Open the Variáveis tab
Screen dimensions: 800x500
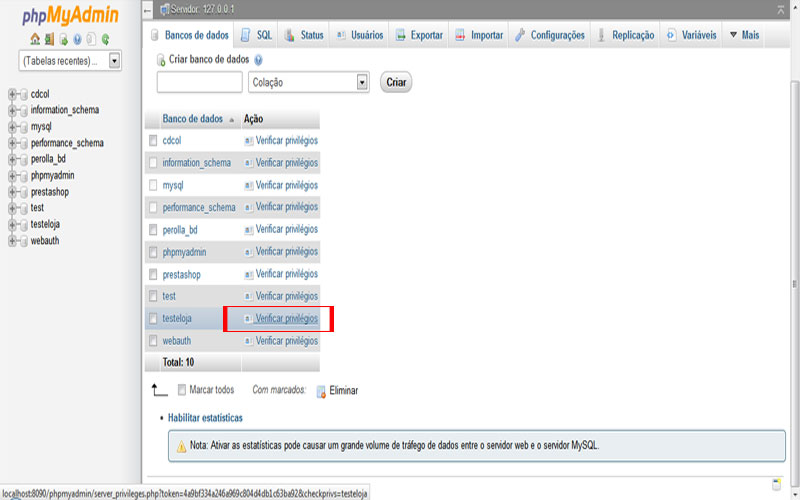click(x=691, y=35)
